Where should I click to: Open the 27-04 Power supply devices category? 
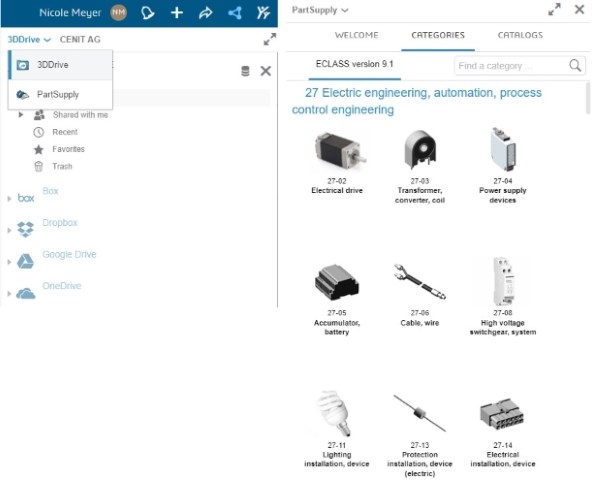click(502, 165)
